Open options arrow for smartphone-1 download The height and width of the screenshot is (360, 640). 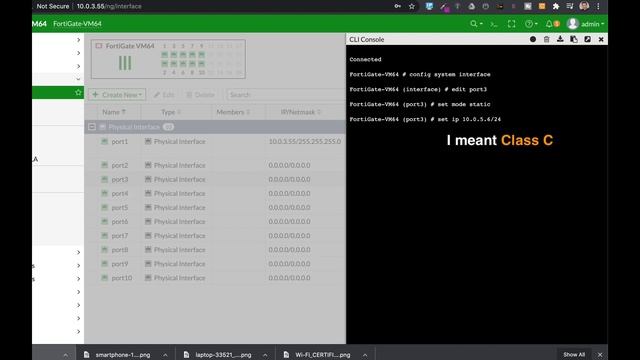tap(165, 355)
